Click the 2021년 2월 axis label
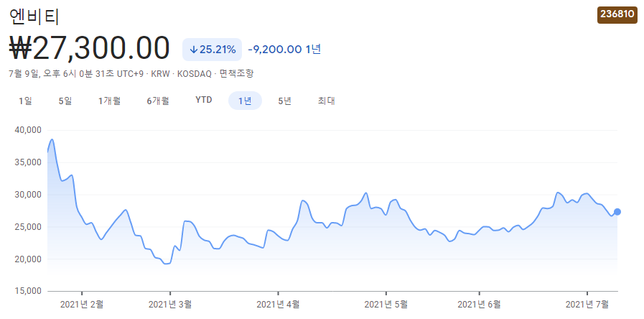The image size is (644, 319). click(82, 305)
